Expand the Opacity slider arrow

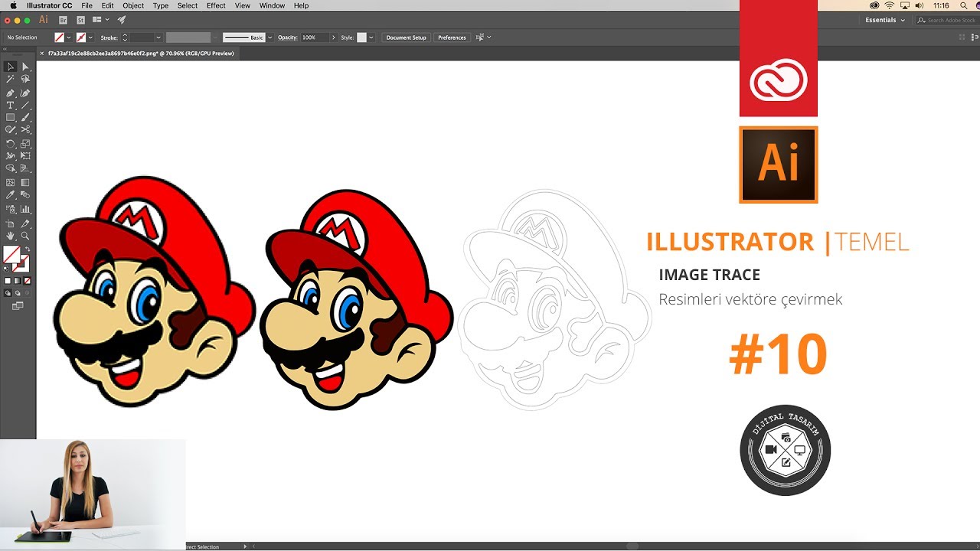333,37
